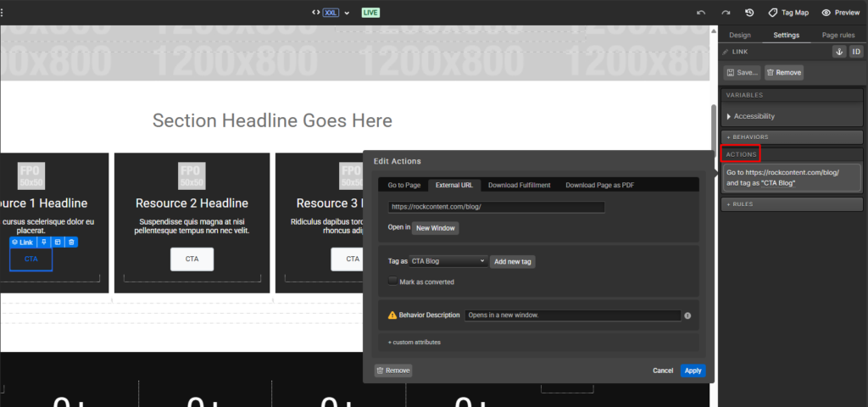Undo the last change

click(701, 13)
